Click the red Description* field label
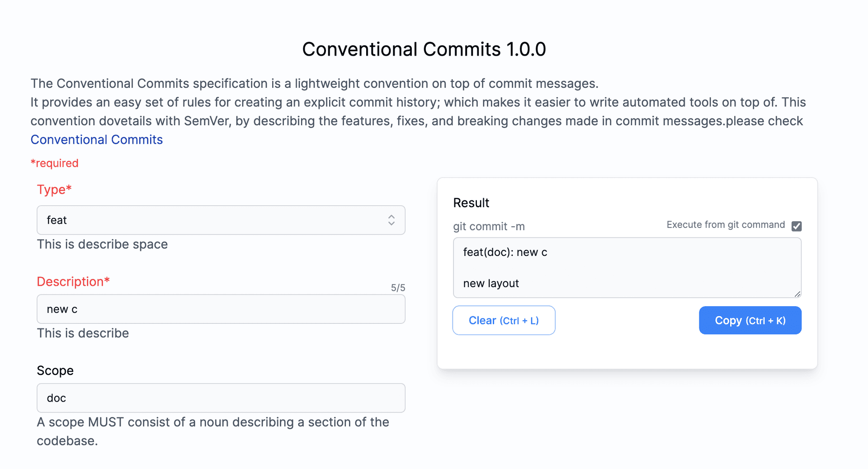 pyautogui.click(x=73, y=282)
